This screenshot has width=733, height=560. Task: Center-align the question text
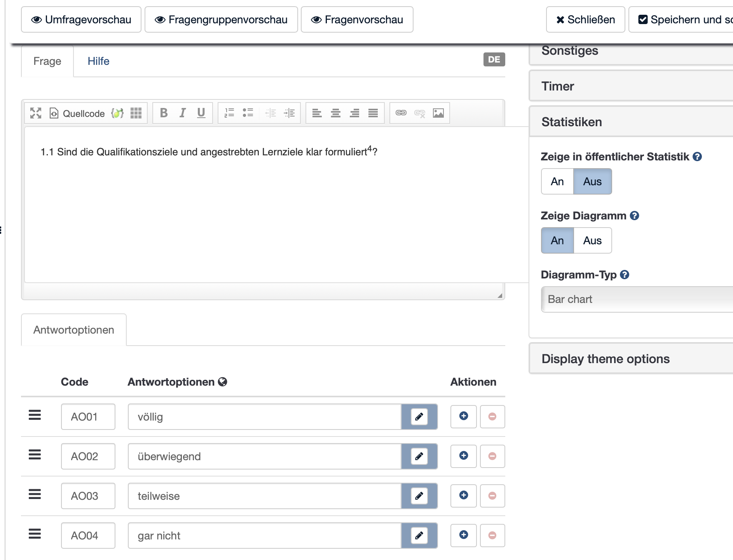coord(335,113)
